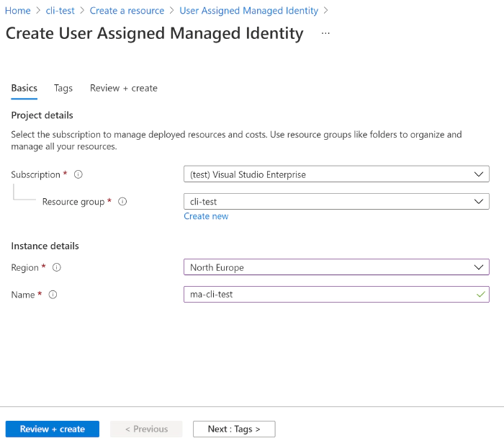Image resolution: width=504 pixels, height=446 pixels.
Task: Open User Assigned Managed Identity breadcrumb
Action: tap(248, 11)
